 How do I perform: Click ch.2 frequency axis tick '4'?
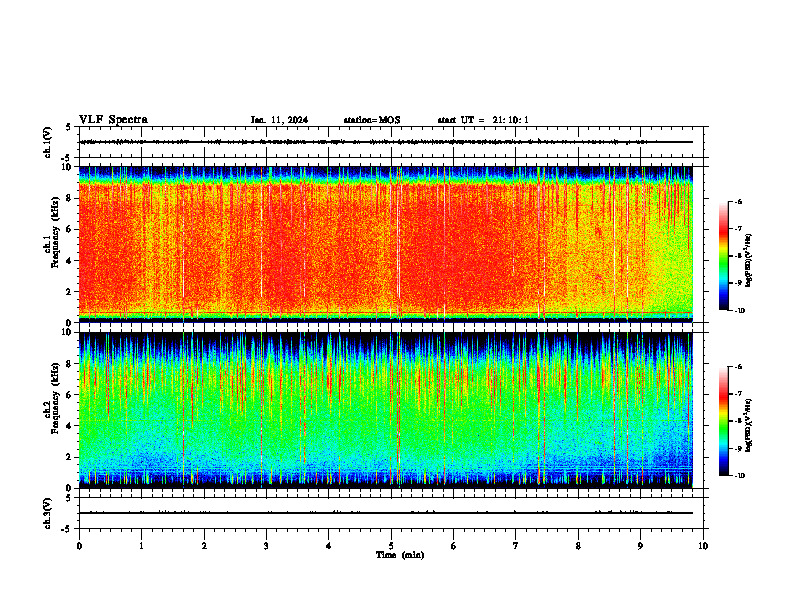(70, 426)
